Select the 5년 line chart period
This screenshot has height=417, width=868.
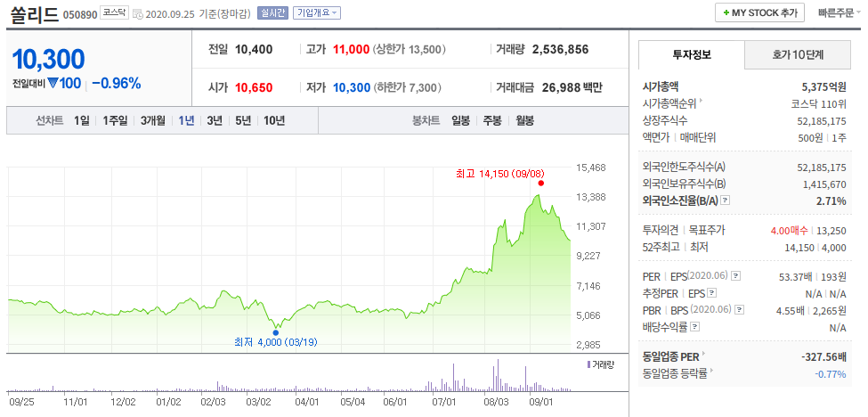click(243, 120)
